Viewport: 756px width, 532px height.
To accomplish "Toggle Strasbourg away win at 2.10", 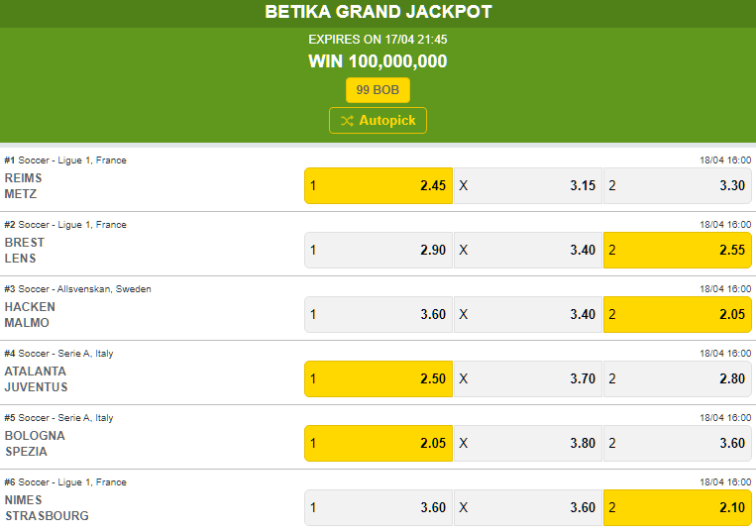I will click(677, 507).
